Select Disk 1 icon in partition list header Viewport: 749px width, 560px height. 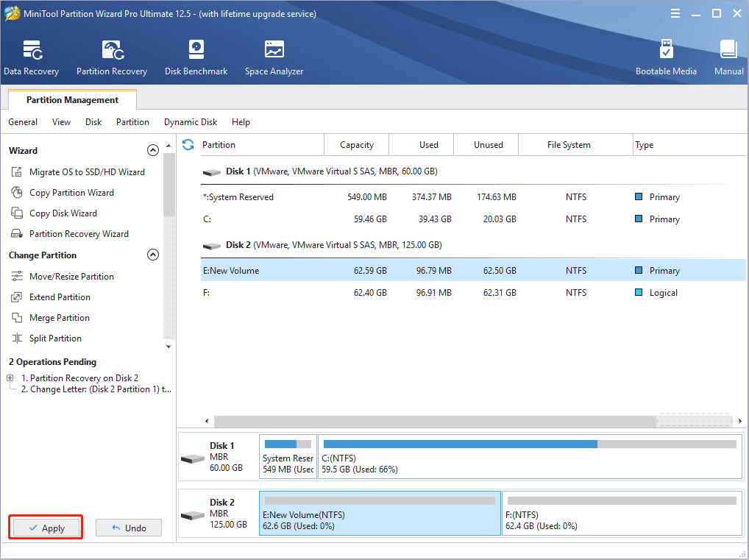pyautogui.click(x=212, y=172)
